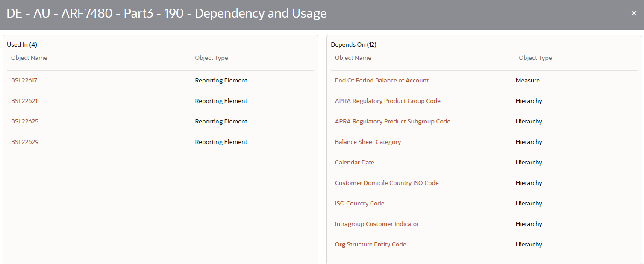Select the BSL22625 reporting element
This screenshot has width=644, height=264.
click(x=24, y=121)
